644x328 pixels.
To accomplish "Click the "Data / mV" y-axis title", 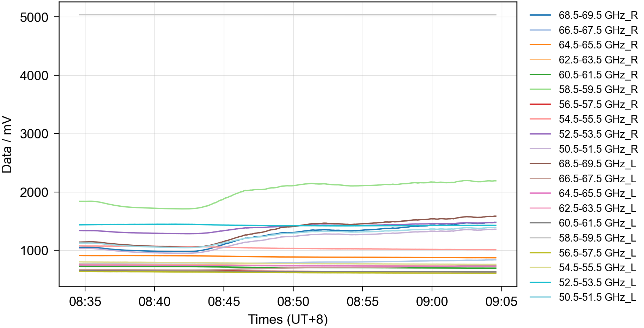I will 7,144.
